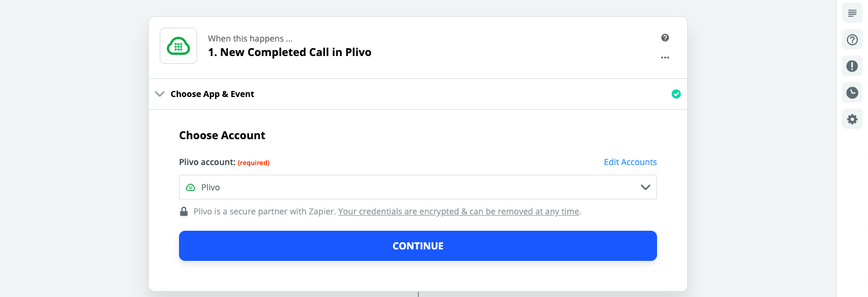
Task: Open the outline icon in right sidebar
Action: 852,13
